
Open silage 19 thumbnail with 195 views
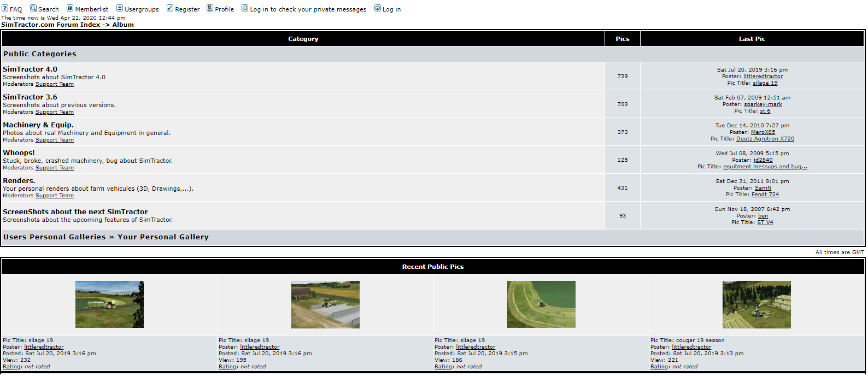coord(325,304)
